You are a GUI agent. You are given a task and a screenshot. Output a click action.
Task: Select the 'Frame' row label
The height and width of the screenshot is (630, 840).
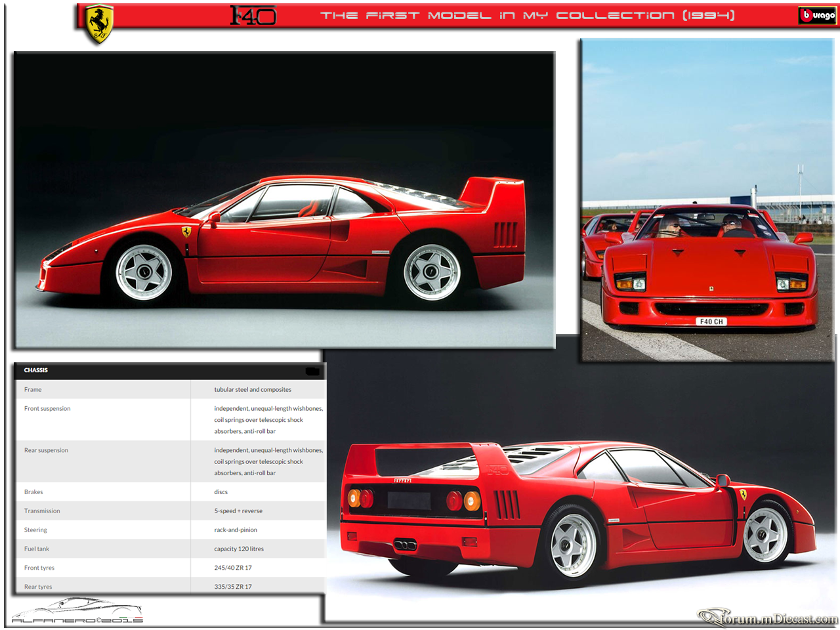tap(33, 390)
